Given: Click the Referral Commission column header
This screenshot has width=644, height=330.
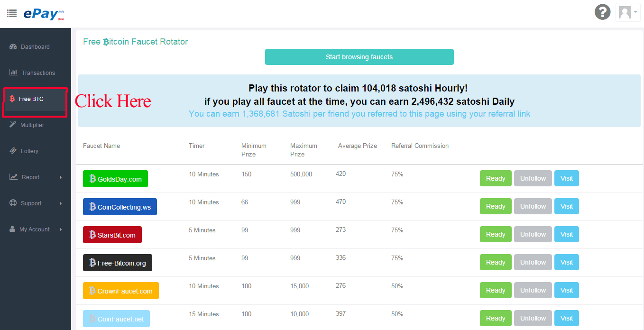Looking at the screenshot, I should click(420, 146).
